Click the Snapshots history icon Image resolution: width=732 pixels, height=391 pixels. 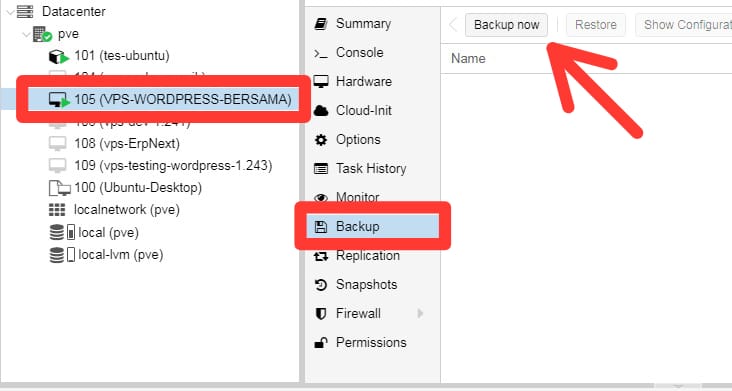[321, 285]
